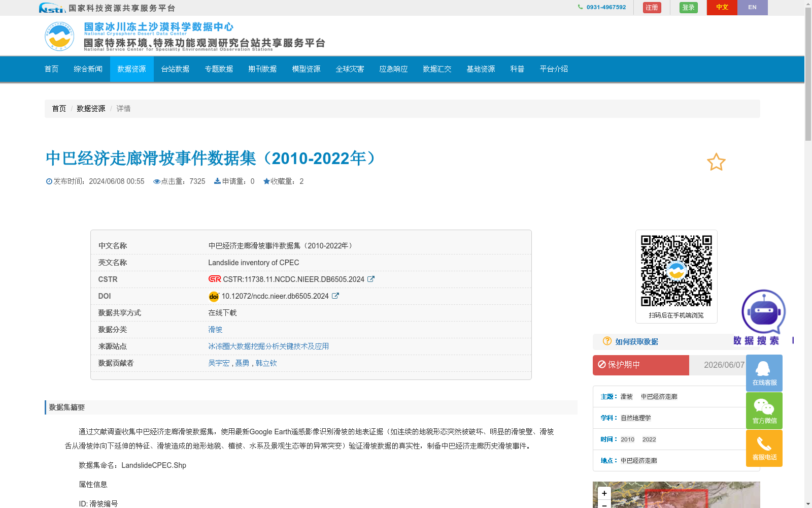Open the 综合新闻 nav item
Viewport: 812px width, 508px height.
[x=88, y=69]
